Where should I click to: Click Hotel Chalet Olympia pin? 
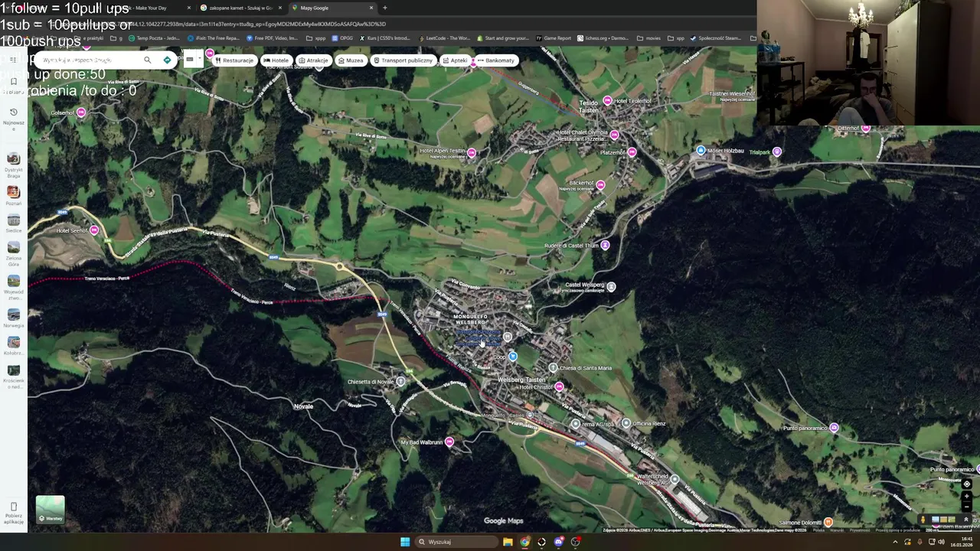(x=614, y=135)
